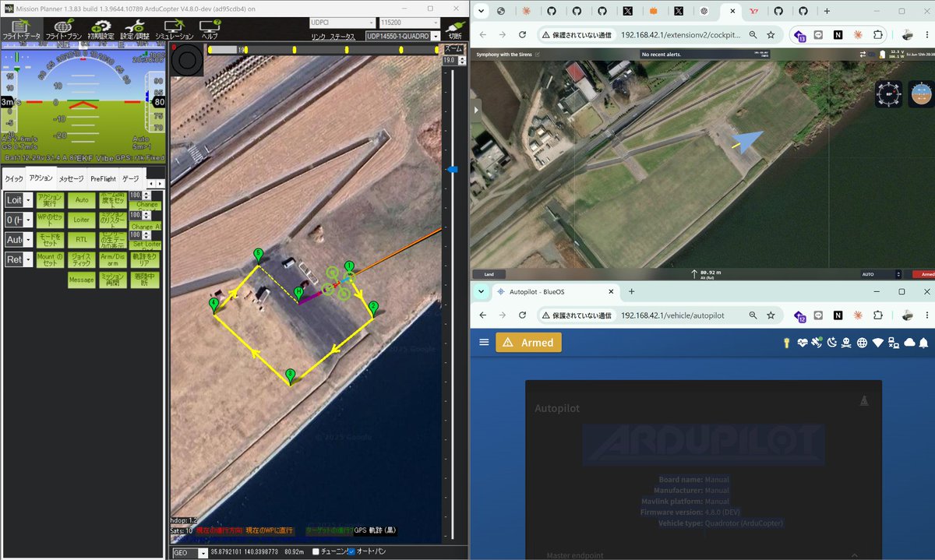The height and width of the screenshot is (560, 935).
Task: Switch to the アクション tab
Action: click(41, 178)
